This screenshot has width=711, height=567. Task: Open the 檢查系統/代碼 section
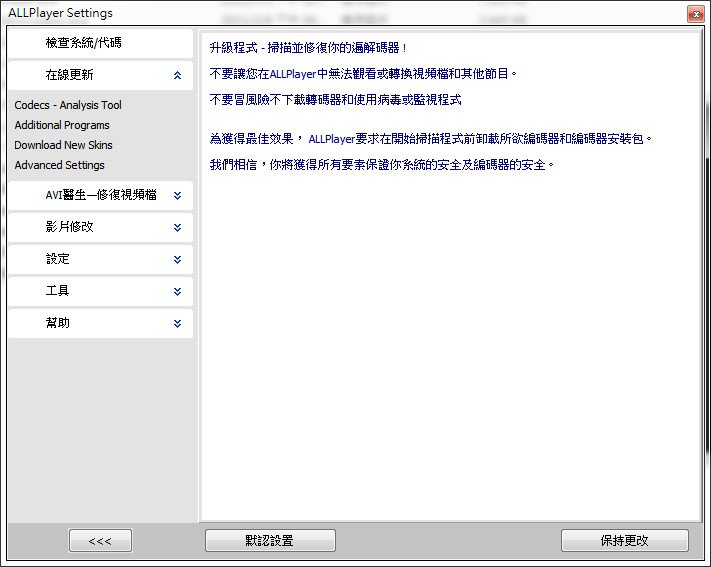[100, 43]
